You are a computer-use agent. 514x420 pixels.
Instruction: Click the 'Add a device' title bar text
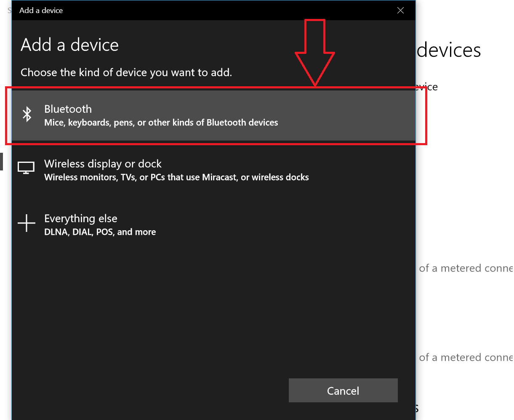pos(41,11)
